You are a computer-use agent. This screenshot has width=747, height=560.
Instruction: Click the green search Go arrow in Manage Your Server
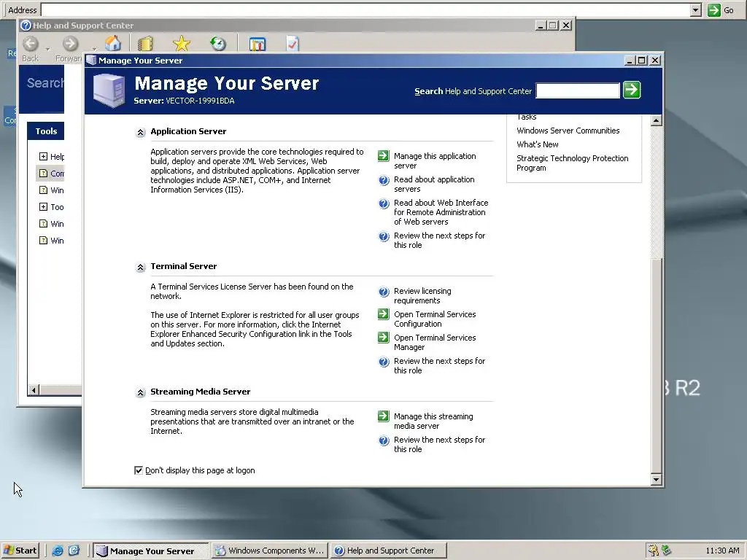tap(632, 90)
